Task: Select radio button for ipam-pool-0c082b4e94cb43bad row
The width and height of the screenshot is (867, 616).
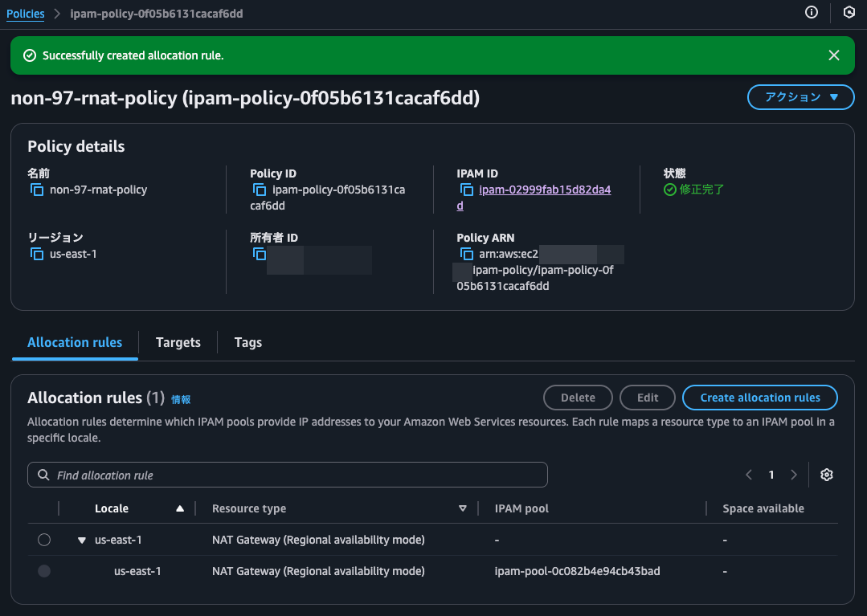Action: 44,571
